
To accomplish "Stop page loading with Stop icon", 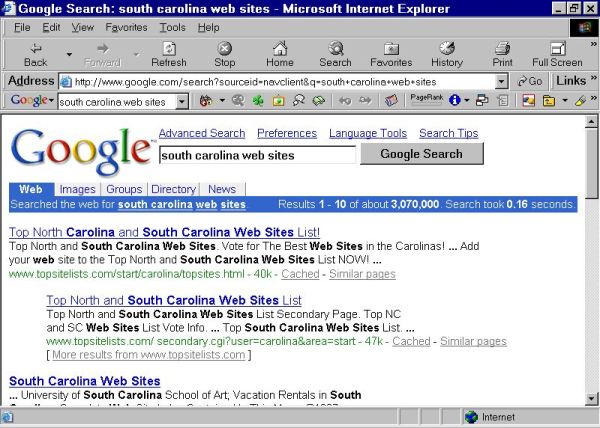I will 225,49.
